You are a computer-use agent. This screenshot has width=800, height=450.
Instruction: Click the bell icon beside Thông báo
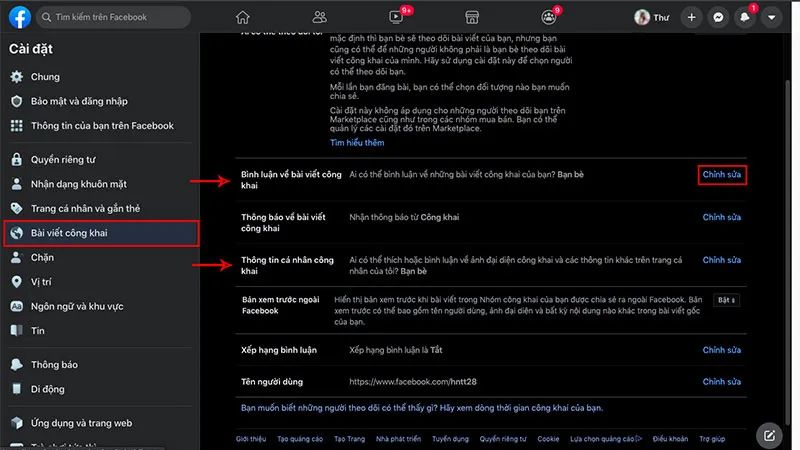(x=17, y=364)
